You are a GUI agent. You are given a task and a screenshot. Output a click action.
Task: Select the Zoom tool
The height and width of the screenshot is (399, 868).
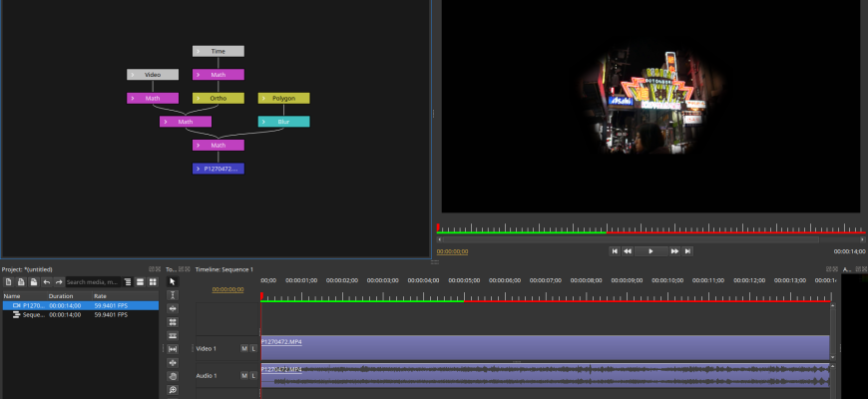[x=173, y=390]
